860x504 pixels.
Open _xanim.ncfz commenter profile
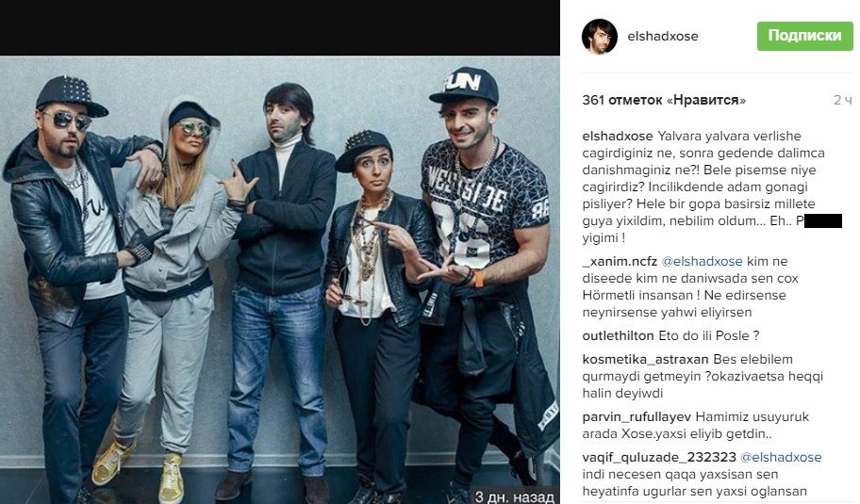(x=620, y=261)
